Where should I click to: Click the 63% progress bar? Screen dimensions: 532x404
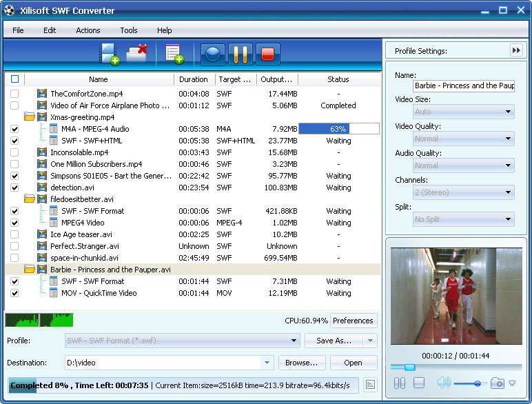(x=338, y=129)
